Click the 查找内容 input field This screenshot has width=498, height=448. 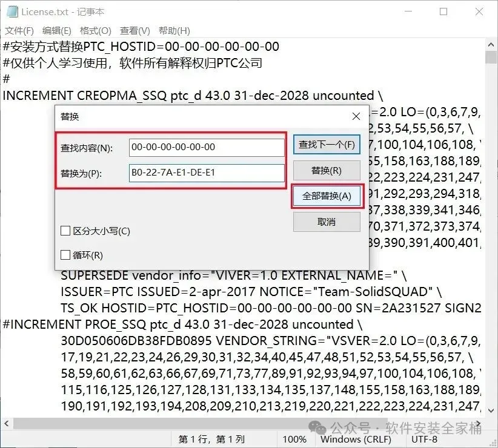(x=207, y=147)
